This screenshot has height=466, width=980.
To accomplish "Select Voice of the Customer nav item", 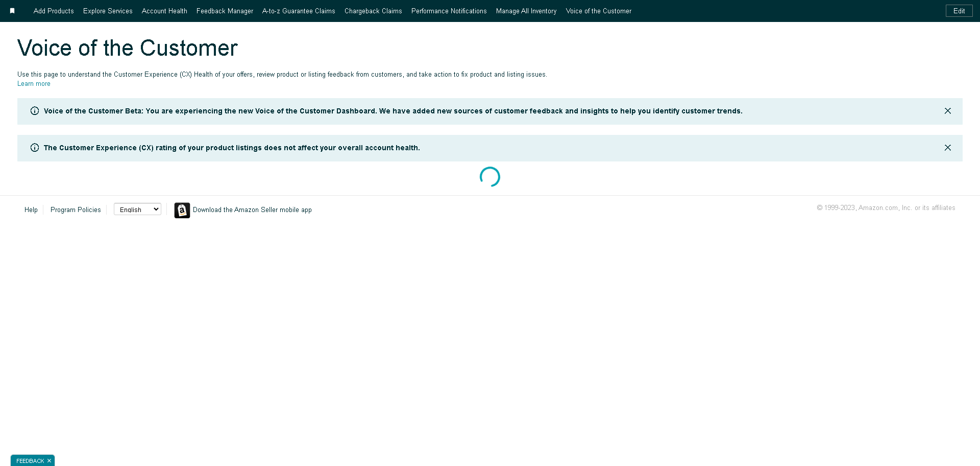I will [599, 11].
